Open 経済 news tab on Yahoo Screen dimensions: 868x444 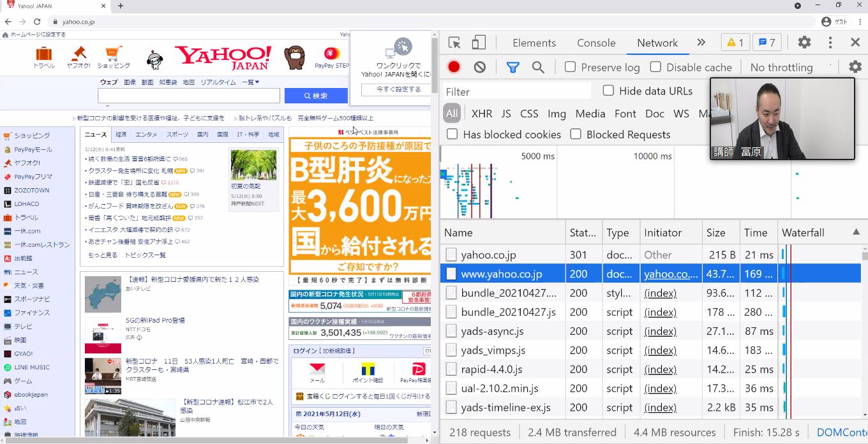point(121,135)
